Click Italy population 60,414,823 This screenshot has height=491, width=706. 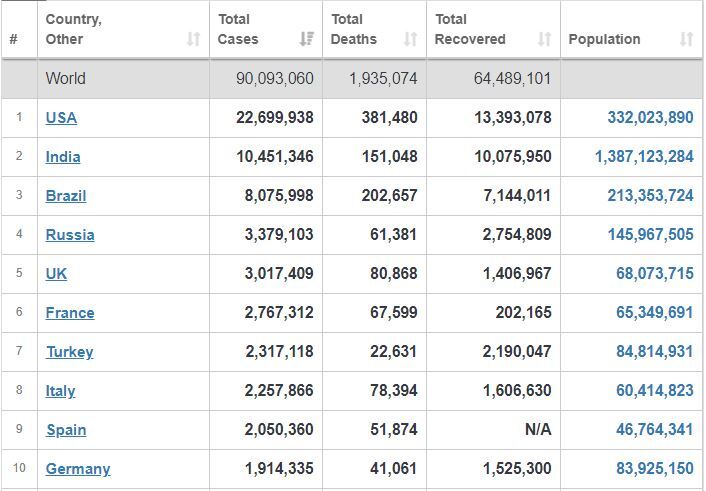tap(655, 391)
